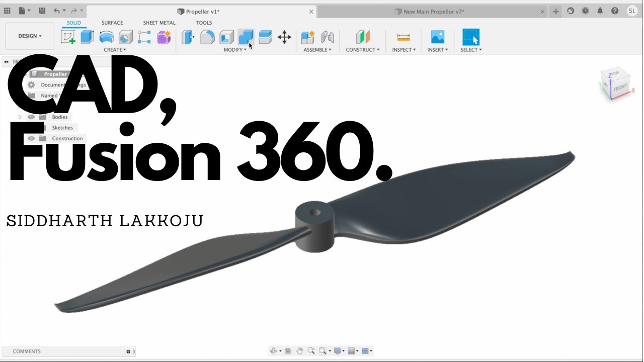Image resolution: width=644 pixels, height=362 pixels.
Task: Open the Orbit tool dropdown arrow
Action: (x=280, y=351)
